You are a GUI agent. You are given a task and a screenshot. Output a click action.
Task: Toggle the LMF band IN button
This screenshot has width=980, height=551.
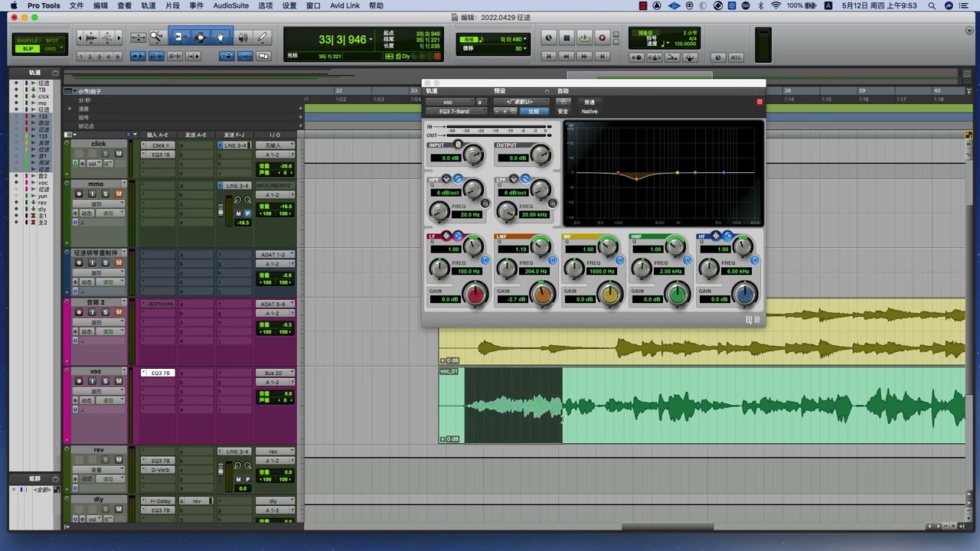coord(553,261)
